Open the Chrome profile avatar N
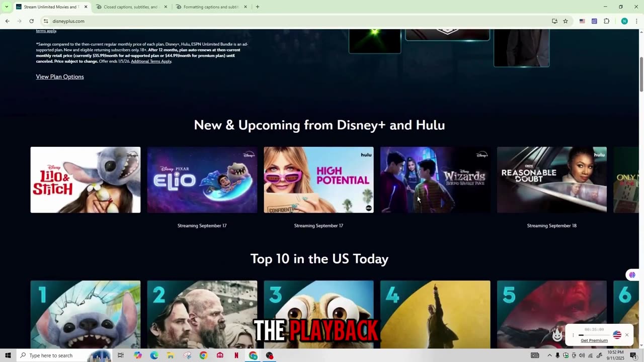644x362 pixels. [624, 21]
